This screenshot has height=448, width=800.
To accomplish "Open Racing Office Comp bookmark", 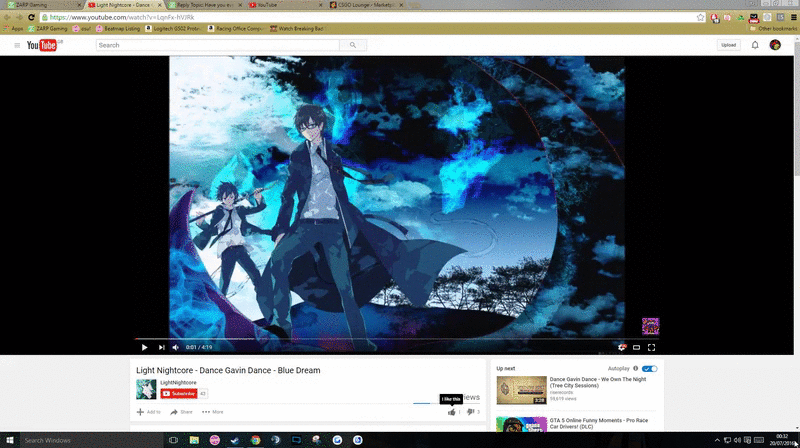I will click(x=235, y=29).
